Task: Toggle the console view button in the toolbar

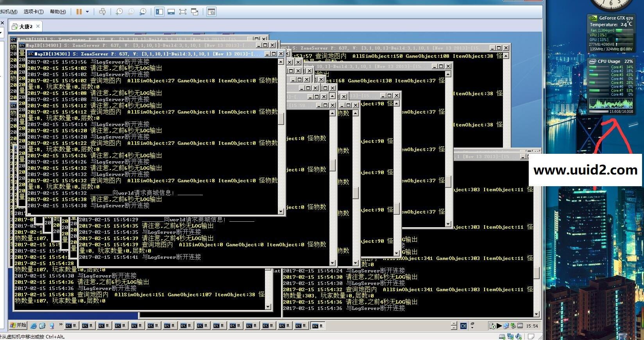Action: tap(211, 12)
